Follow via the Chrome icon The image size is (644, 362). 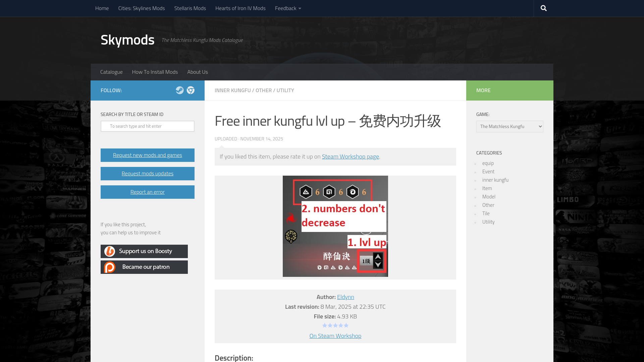tap(191, 90)
